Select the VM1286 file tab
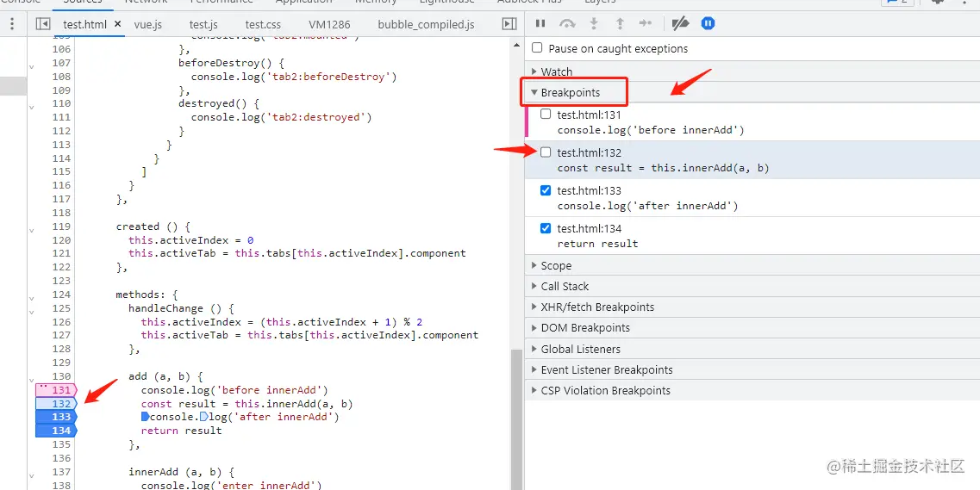This screenshot has height=490, width=980. click(329, 24)
